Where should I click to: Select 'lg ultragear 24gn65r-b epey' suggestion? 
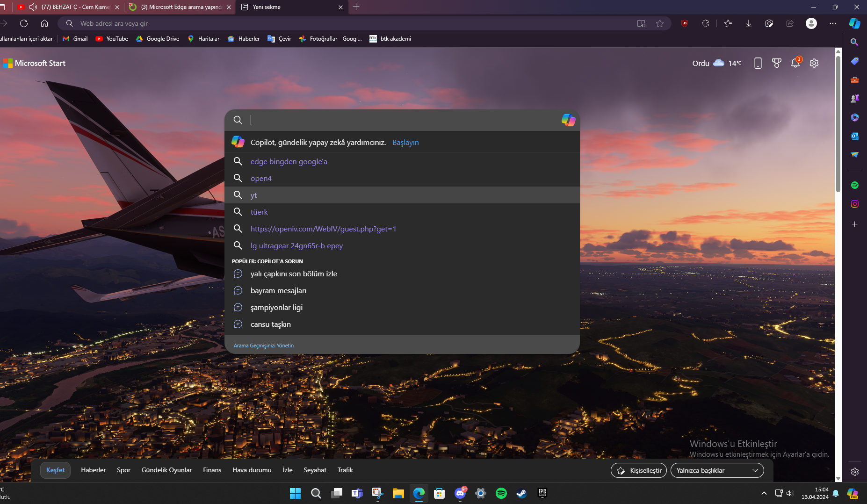402,245
